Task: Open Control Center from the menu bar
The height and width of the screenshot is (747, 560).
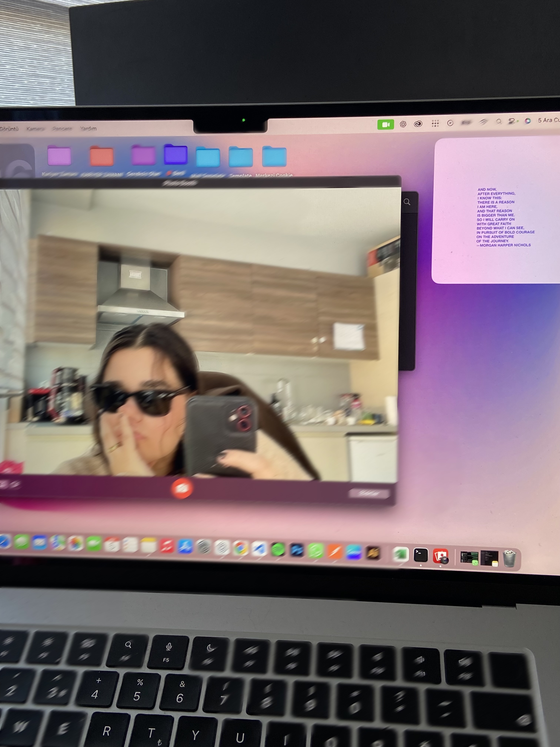Action: pos(512,121)
